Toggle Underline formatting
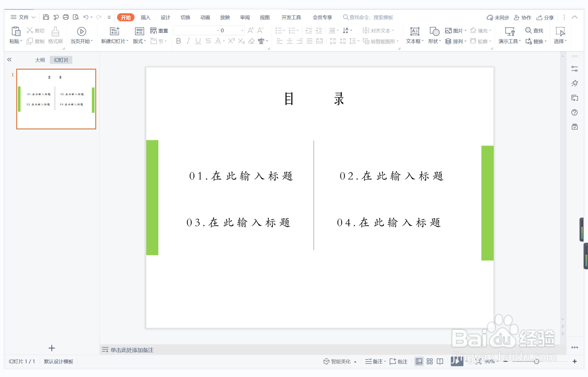Viewport: 588px width, 377px height. coord(198,41)
